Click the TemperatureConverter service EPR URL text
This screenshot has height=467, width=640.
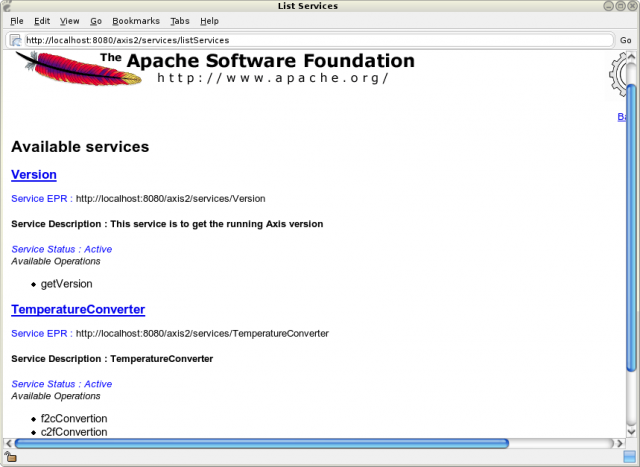[202, 333]
